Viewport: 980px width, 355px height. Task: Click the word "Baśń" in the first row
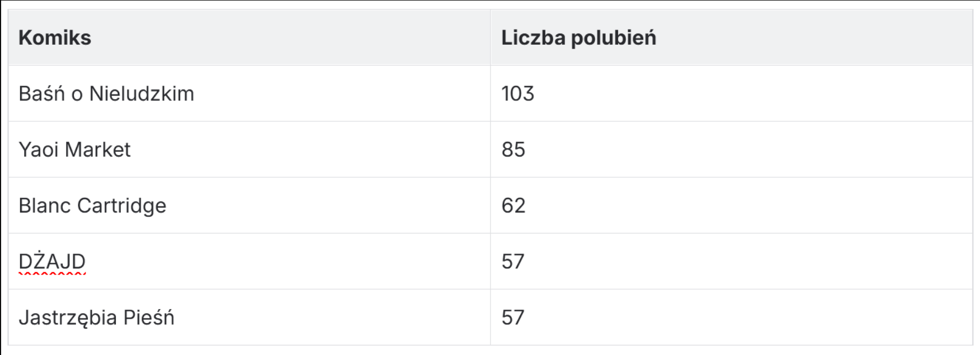(41, 93)
